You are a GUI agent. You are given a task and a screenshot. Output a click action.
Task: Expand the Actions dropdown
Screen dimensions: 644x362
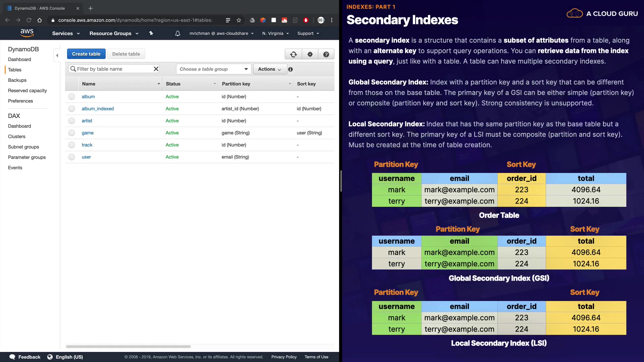coord(270,69)
